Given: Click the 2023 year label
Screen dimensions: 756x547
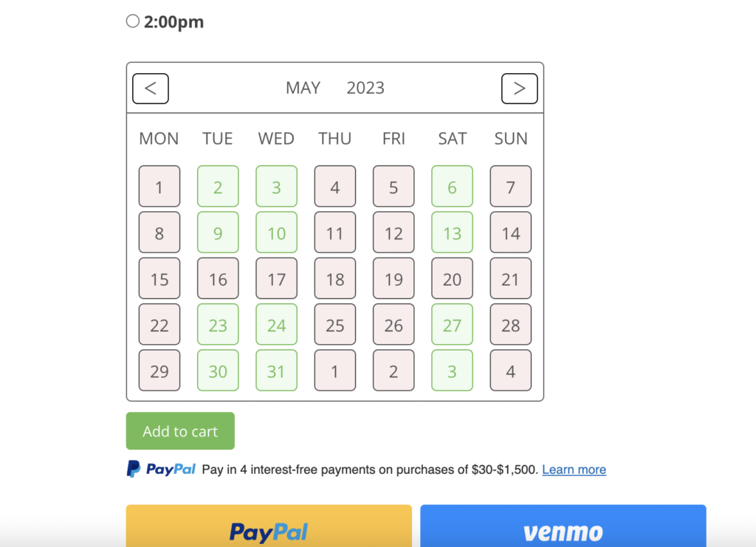Looking at the screenshot, I should (x=365, y=89).
